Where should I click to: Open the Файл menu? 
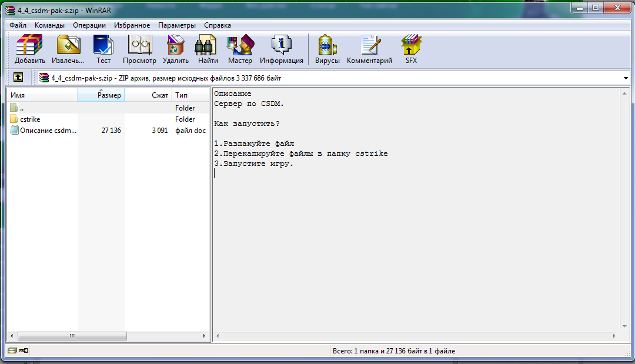[18, 25]
